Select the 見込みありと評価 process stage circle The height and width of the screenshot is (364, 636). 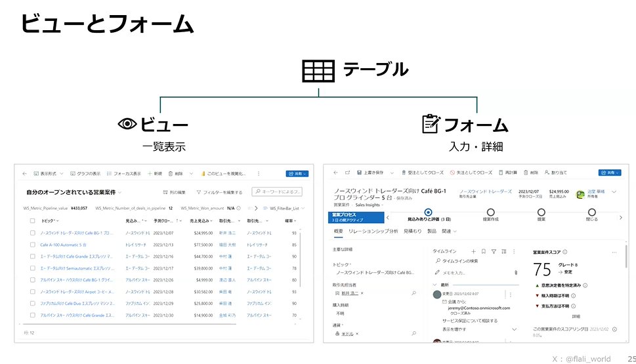[x=428, y=212]
